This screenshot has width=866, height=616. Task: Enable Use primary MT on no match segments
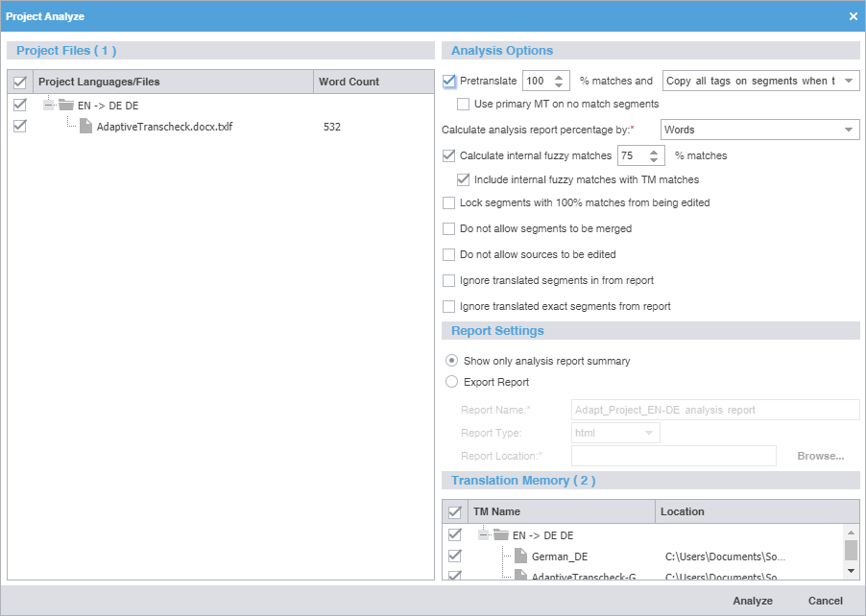click(463, 104)
